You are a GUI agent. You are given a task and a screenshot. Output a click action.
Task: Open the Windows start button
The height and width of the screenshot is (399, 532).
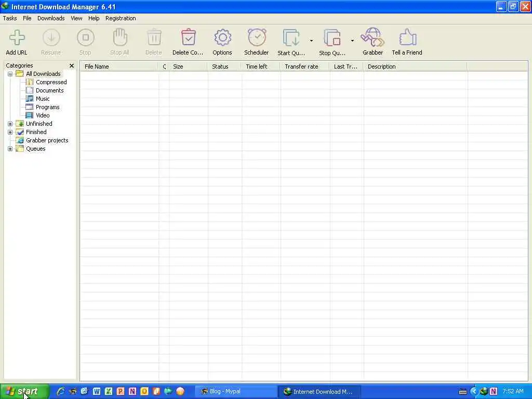[x=24, y=392]
